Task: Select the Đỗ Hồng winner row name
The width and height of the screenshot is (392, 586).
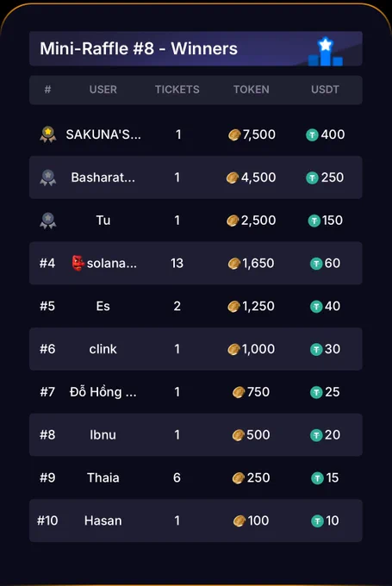Action: (103, 392)
